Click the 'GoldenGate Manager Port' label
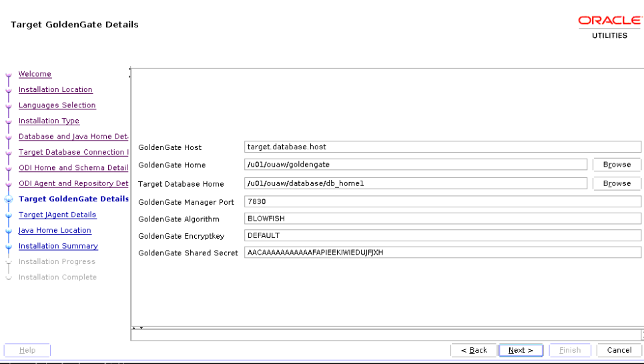This screenshot has height=364, width=644. click(x=186, y=202)
